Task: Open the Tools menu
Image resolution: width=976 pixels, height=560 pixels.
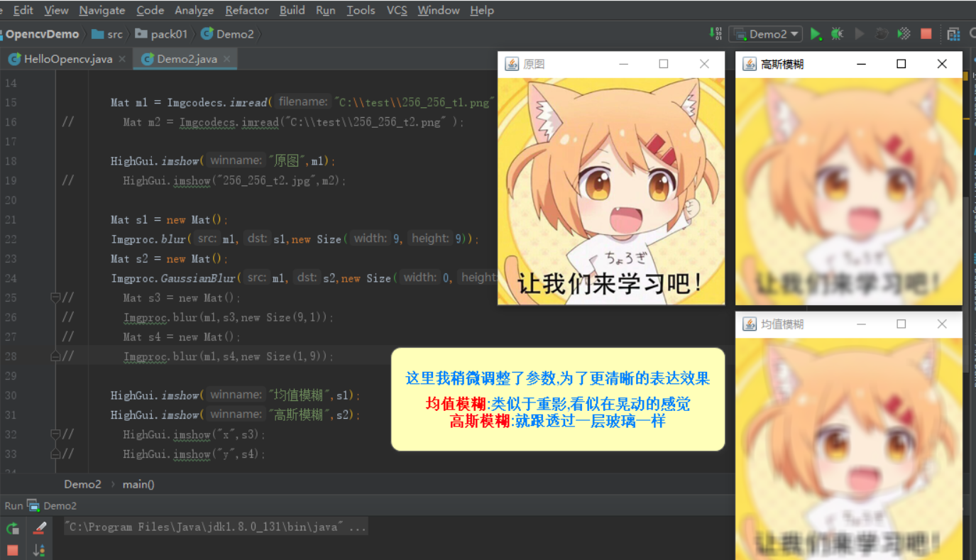Action: tap(361, 10)
